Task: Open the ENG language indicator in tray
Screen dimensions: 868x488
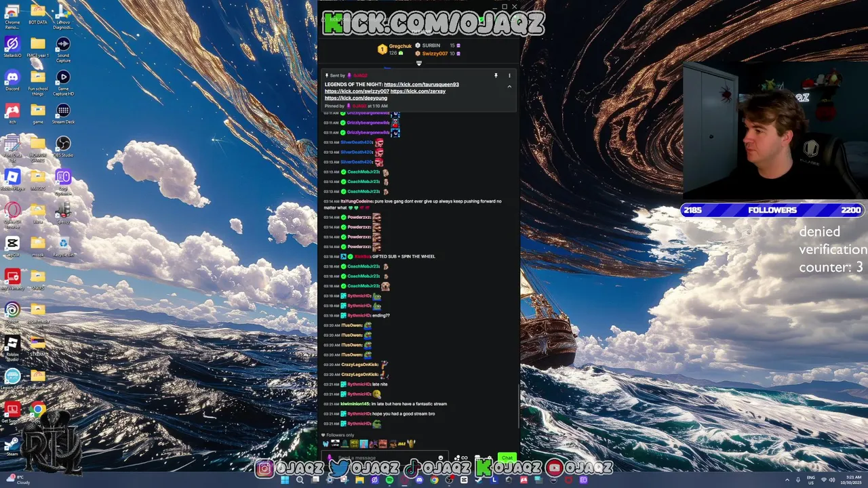Action: 810,480
